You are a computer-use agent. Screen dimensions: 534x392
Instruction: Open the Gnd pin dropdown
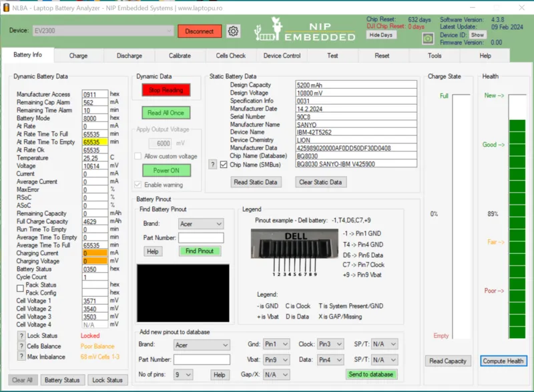point(276,344)
